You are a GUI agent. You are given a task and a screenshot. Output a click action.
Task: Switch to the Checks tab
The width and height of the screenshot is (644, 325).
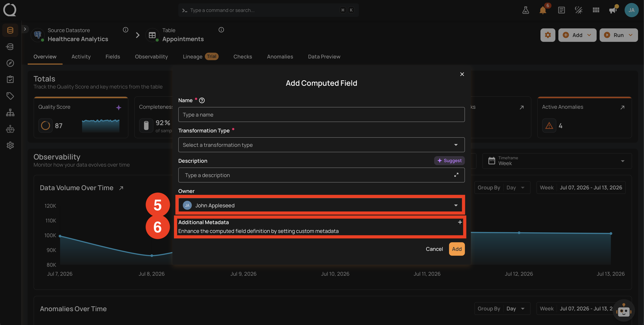243,57
